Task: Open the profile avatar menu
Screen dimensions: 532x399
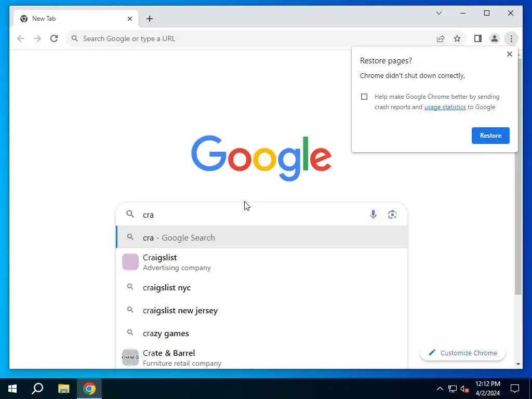Action: (495, 38)
